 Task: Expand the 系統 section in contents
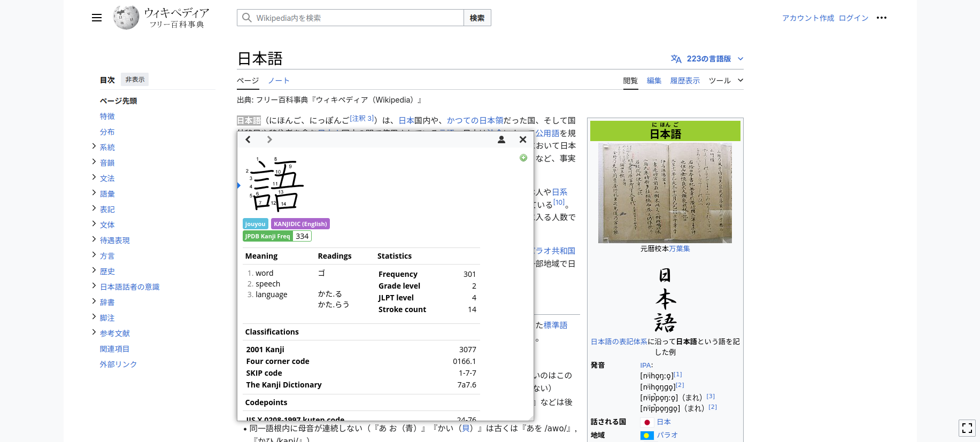[94, 146]
